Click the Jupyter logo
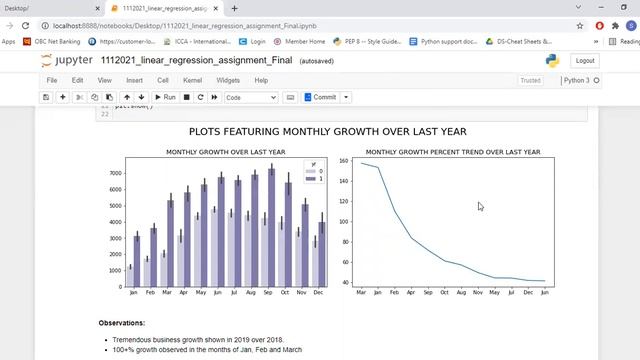640x360 pixels. coord(67,60)
